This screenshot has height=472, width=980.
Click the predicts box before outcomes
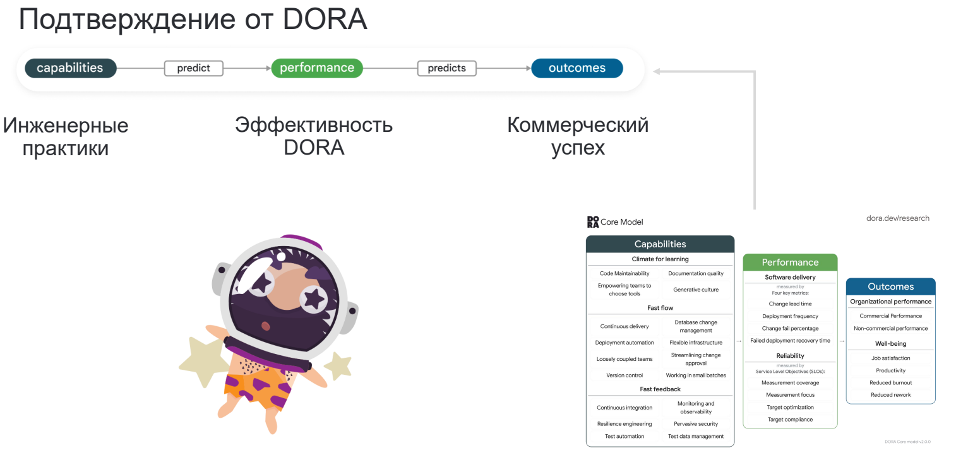[x=446, y=68]
